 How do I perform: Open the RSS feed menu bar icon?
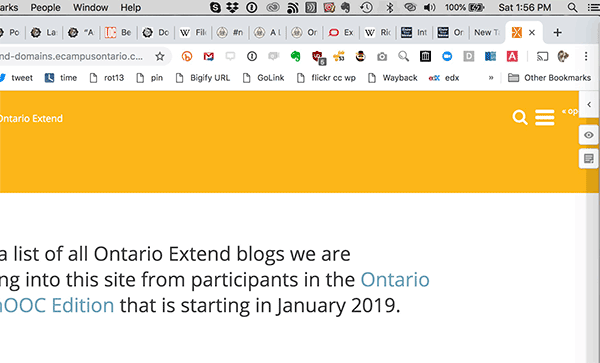pos(293,7)
